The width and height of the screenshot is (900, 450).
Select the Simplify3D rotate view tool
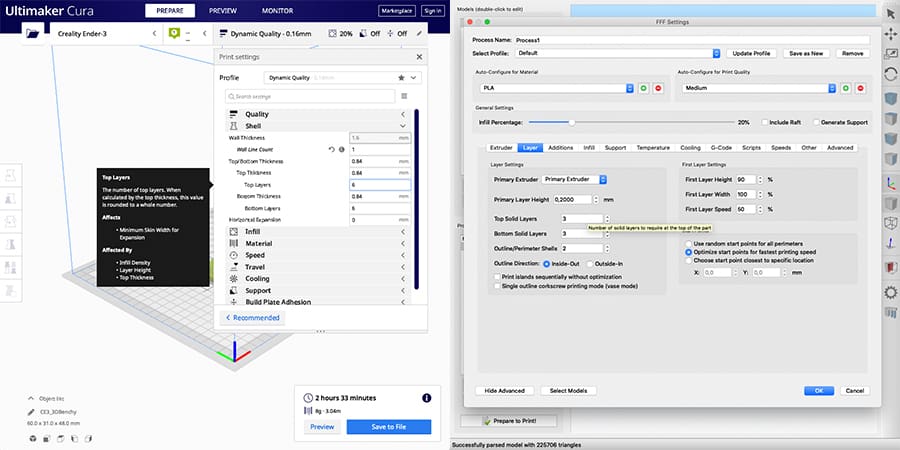(891, 74)
